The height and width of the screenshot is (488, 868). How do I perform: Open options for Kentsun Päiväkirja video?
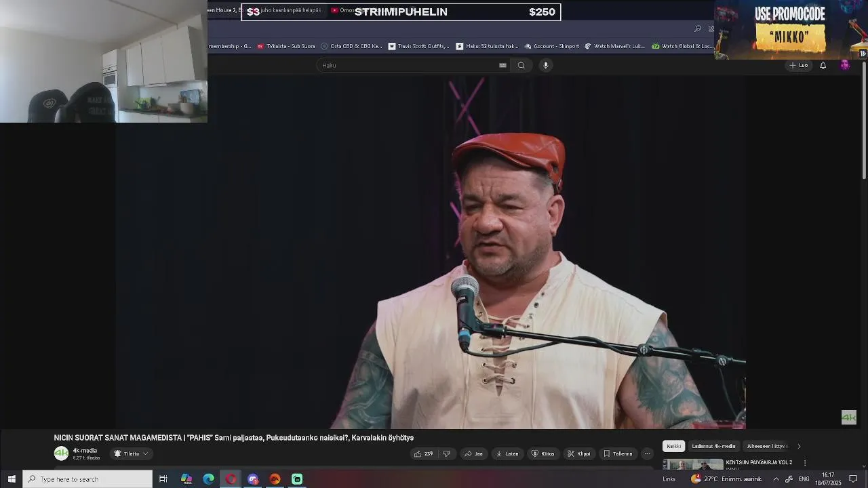(805, 463)
